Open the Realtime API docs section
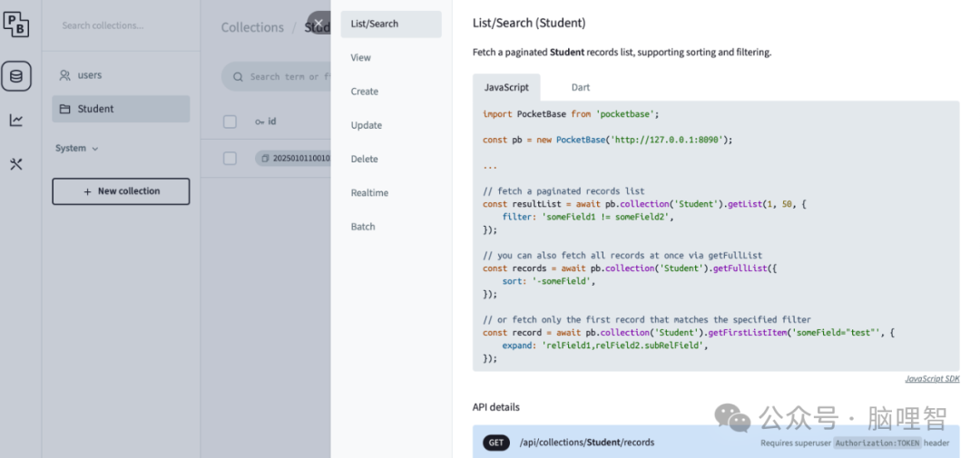The height and width of the screenshot is (458, 980). point(369,192)
